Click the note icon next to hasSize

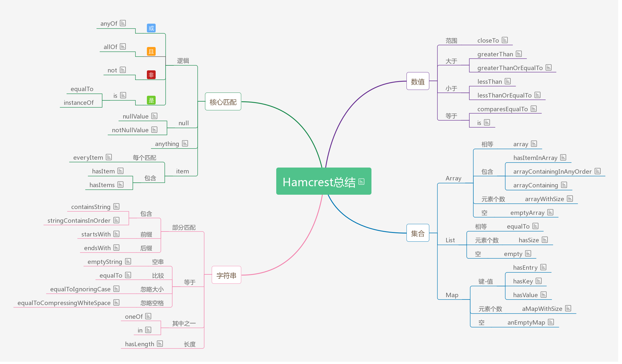coord(545,240)
